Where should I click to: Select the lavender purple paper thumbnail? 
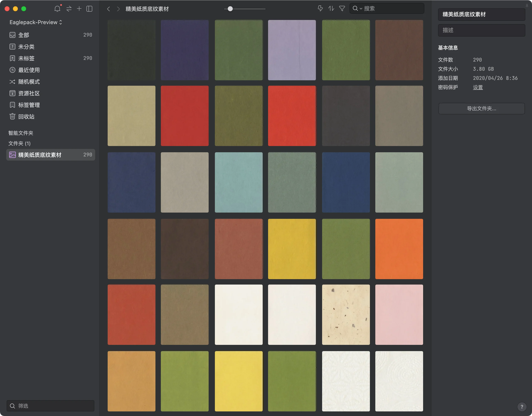point(292,50)
